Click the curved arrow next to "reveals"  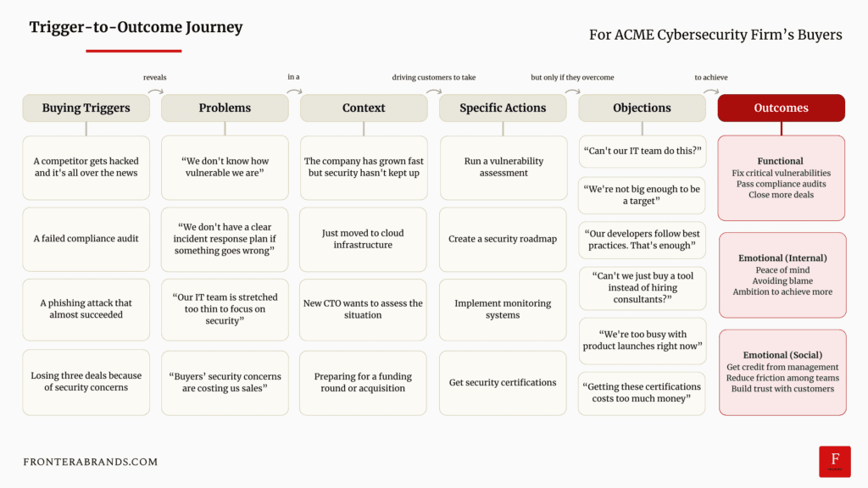(x=154, y=91)
